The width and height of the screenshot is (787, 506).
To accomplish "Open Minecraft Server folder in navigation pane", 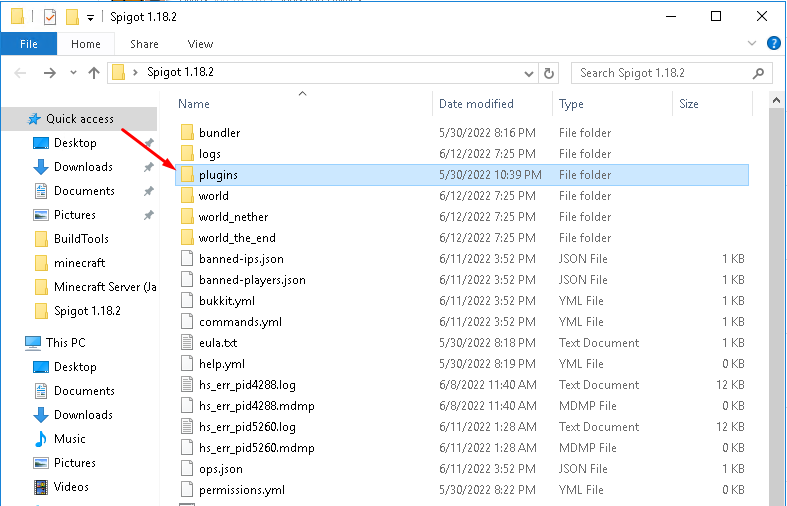I will [105, 287].
